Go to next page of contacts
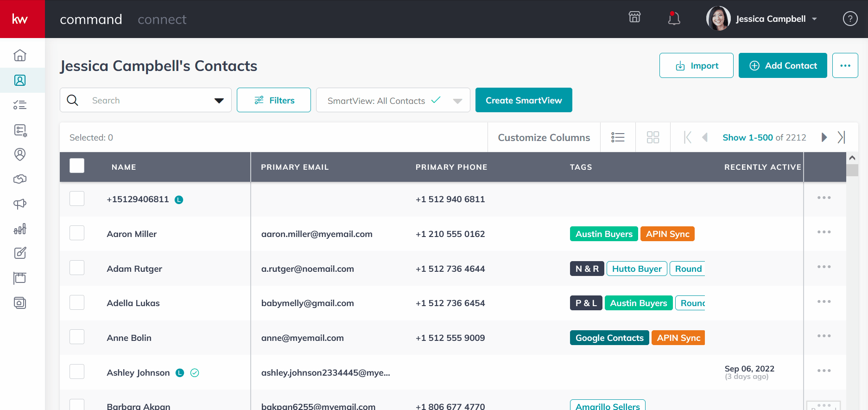 click(824, 137)
